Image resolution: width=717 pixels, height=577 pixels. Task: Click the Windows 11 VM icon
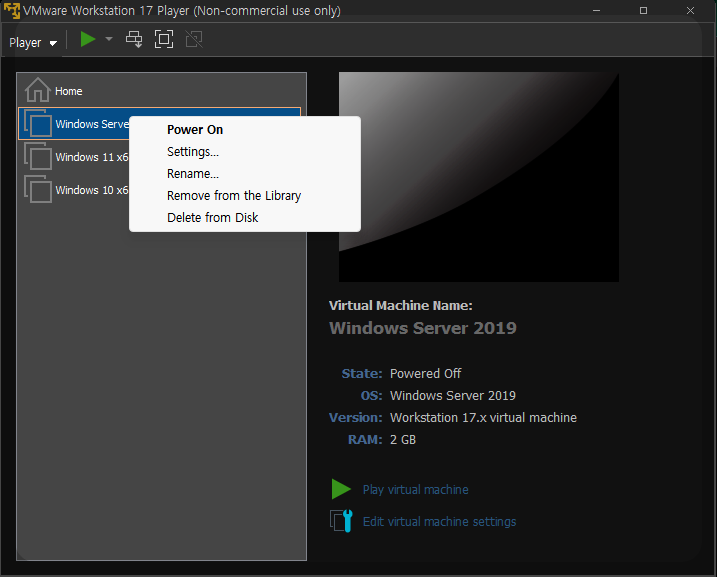click(37, 156)
